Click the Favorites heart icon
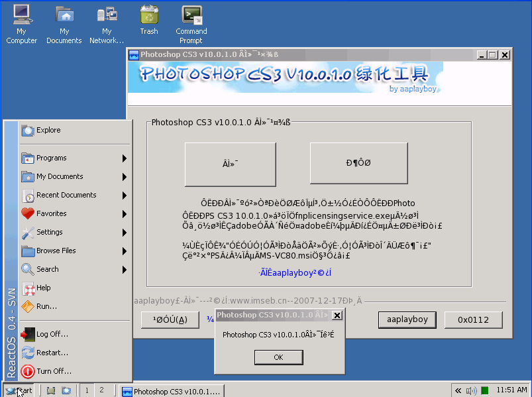Viewport: 532px width, 397px height. 28,214
